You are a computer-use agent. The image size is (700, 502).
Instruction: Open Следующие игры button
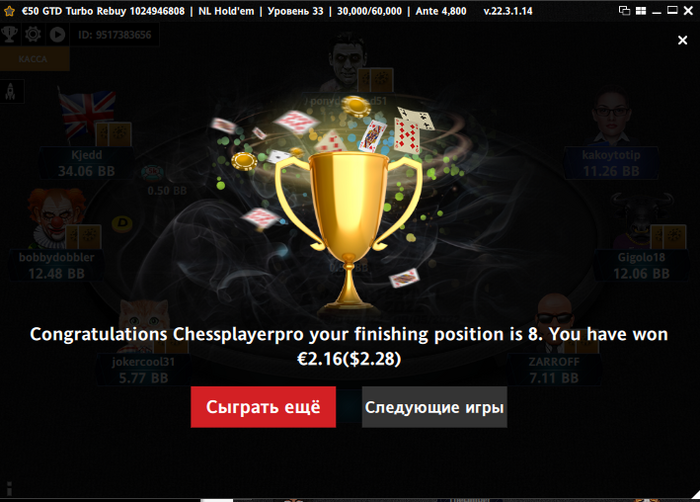coord(434,407)
